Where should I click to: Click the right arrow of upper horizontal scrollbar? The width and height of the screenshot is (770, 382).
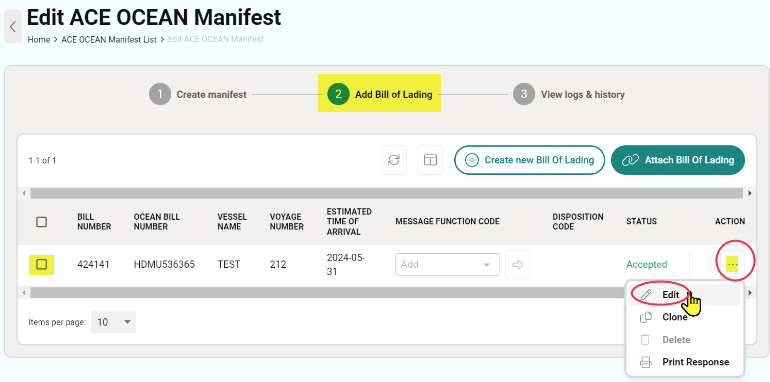[x=750, y=193]
